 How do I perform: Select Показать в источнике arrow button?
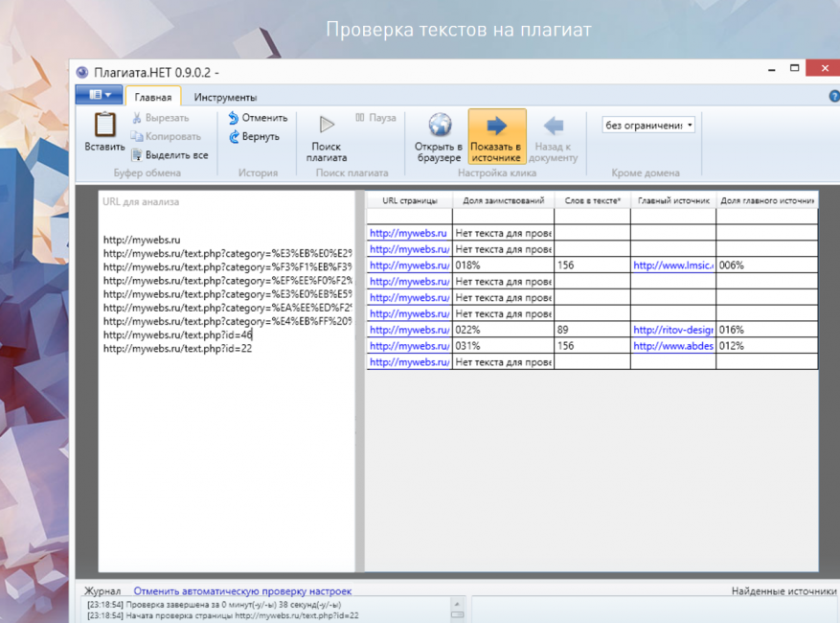click(x=496, y=137)
